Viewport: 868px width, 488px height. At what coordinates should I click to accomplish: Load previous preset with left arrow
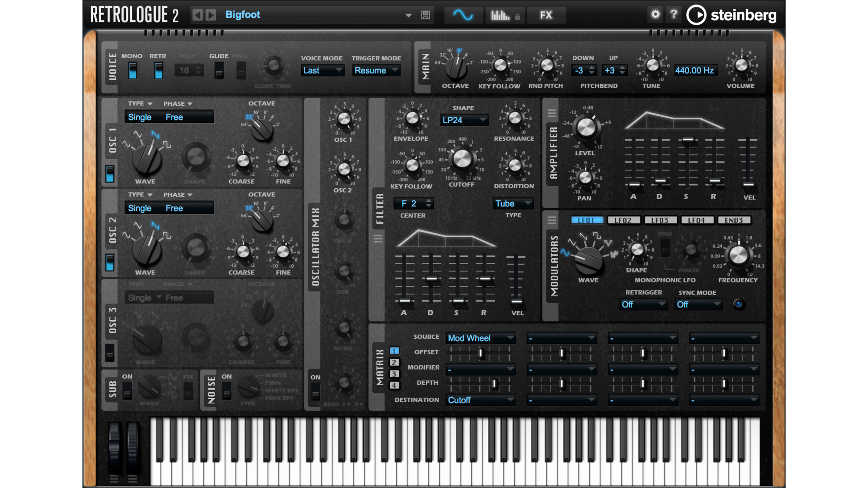(x=197, y=15)
